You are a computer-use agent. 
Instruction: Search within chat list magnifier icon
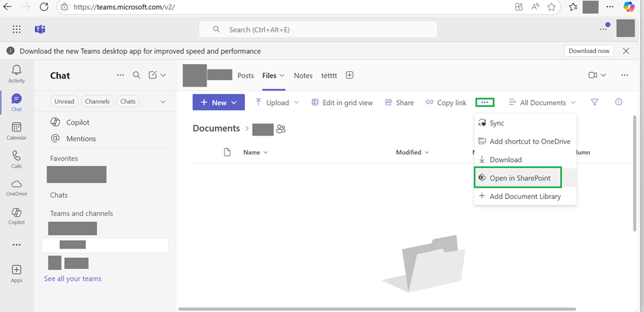tap(137, 75)
